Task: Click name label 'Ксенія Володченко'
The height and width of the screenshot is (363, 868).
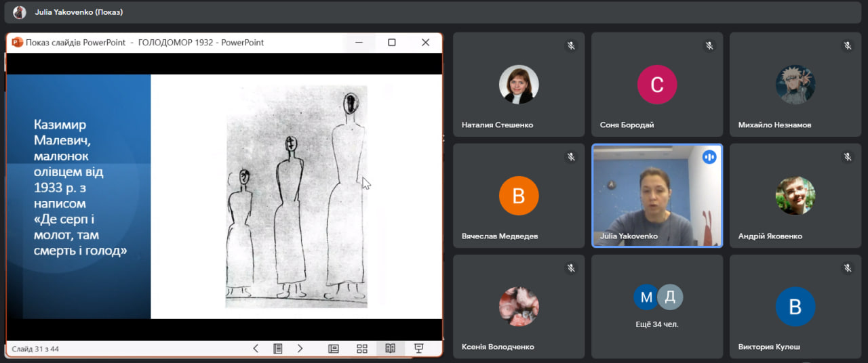Action: point(498,347)
